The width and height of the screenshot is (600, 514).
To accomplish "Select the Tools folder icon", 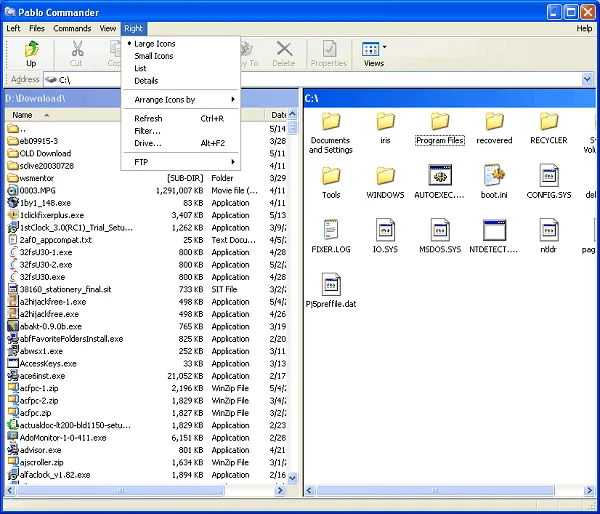I will (x=331, y=176).
